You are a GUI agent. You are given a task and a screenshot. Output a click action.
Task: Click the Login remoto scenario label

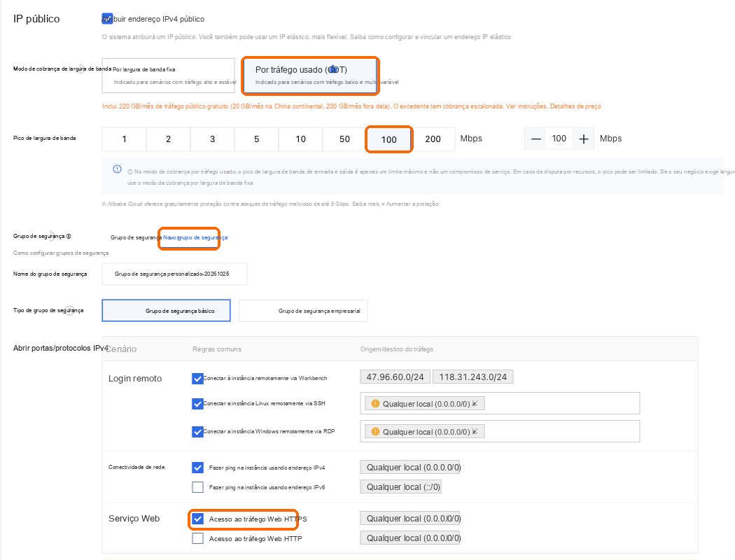point(135,379)
